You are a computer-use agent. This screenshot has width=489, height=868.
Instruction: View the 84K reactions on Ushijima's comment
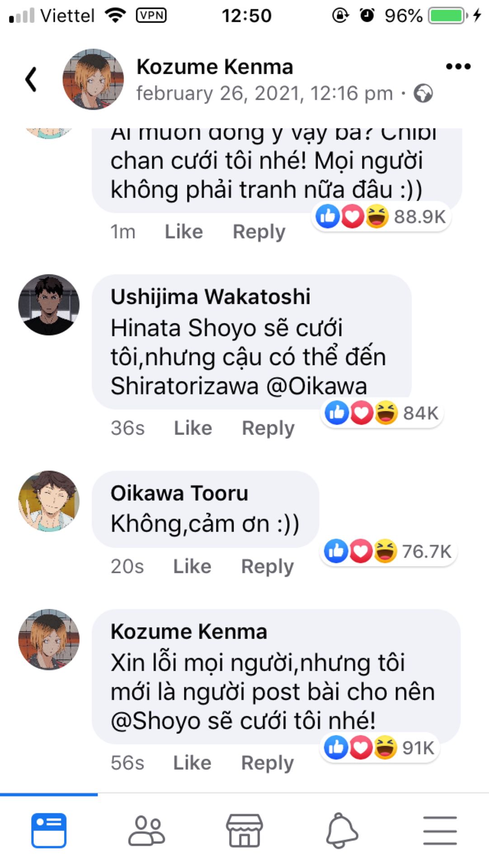click(382, 413)
